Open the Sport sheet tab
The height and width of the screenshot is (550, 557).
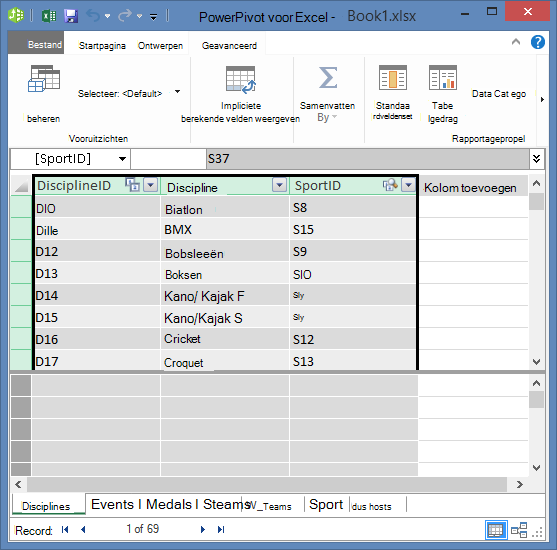tap(326, 505)
